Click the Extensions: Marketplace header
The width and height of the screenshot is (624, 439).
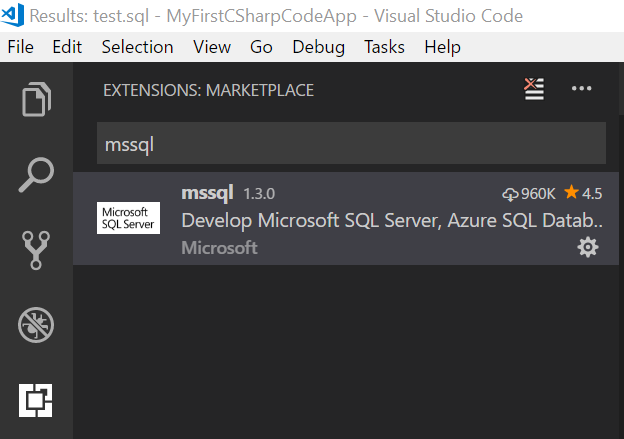coord(209,90)
